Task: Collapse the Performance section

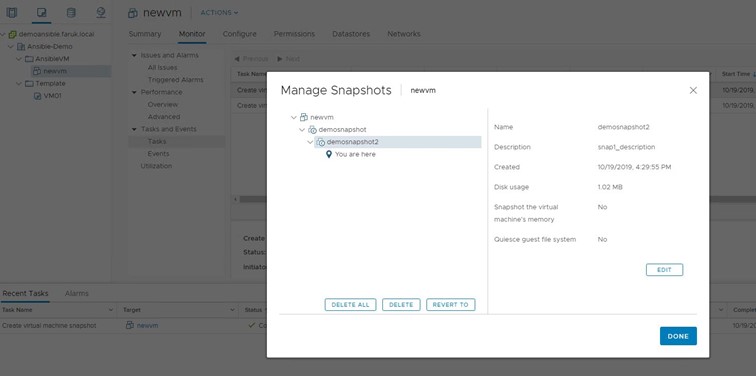Action: [x=134, y=92]
